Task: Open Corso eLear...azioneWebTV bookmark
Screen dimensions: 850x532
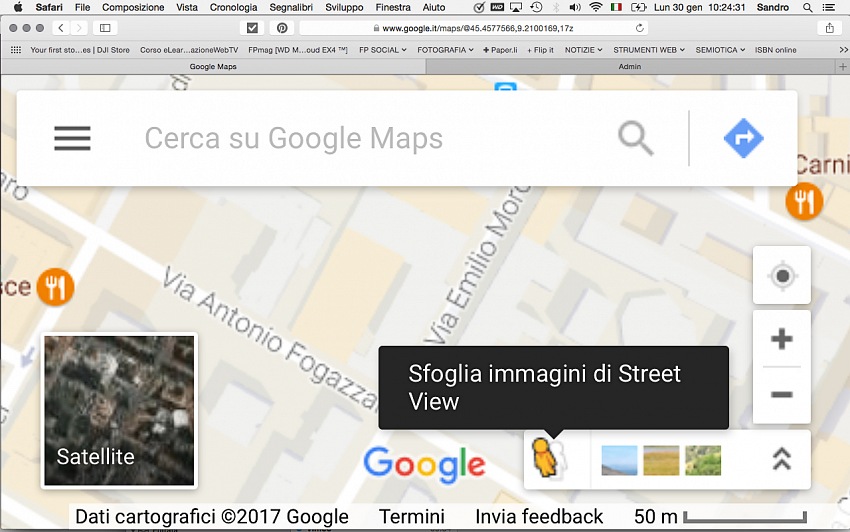Action: 189,50
